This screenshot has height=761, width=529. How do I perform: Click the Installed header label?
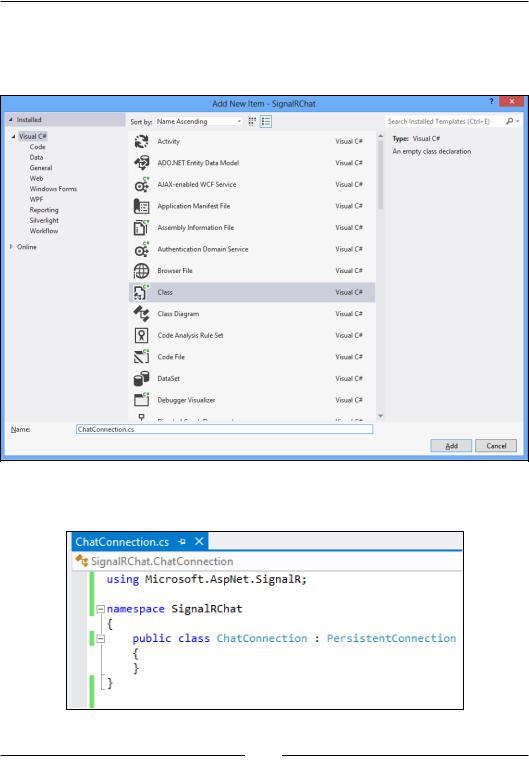[x=29, y=120]
